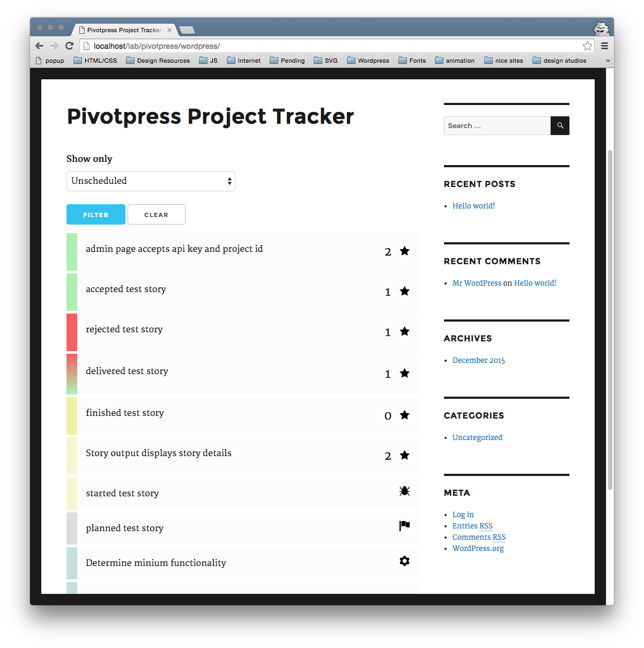
Task: Go back with the browser back arrow
Action: click(39, 46)
